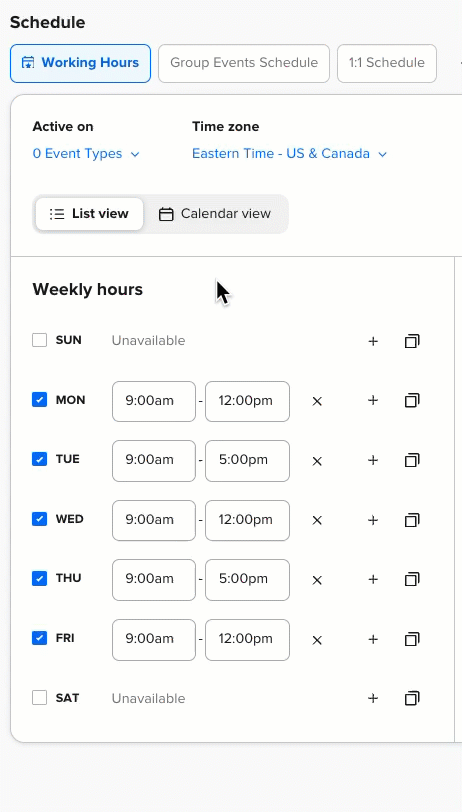Uncheck the FRI availability checkbox
The image size is (462, 812).
point(39,638)
